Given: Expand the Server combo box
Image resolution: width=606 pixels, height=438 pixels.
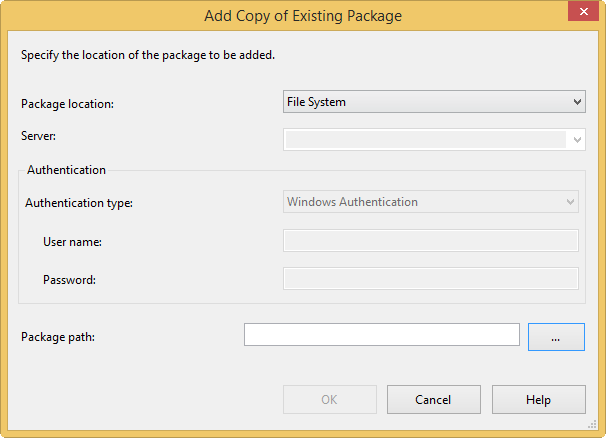Looking at the screenshot, I should coord(577,140).
